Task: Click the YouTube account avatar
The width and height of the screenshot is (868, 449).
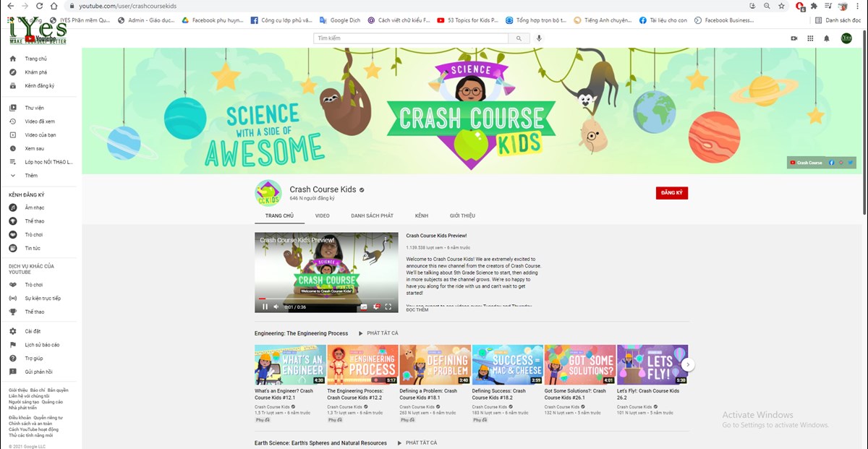Action: (x=846, y=38)
